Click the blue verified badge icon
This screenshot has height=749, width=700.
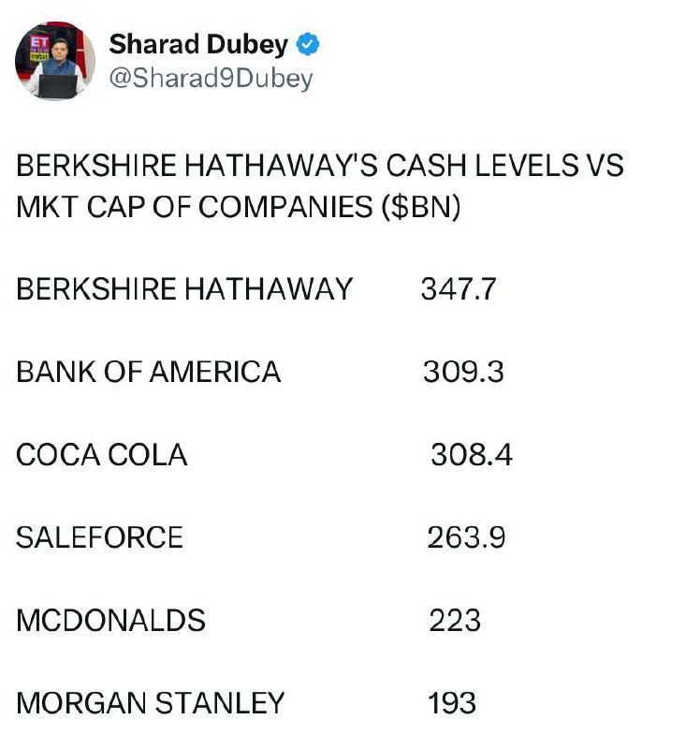tap(308, 44)
